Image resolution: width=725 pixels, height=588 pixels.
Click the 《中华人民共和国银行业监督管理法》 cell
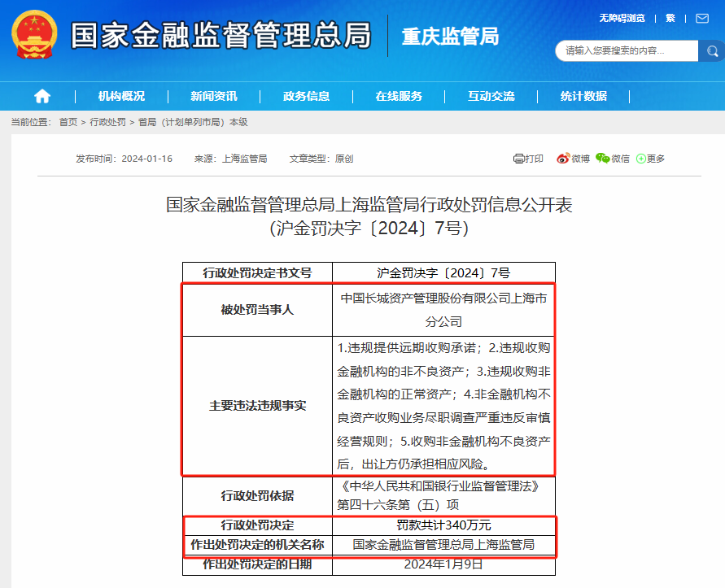(x=443, y=495)
